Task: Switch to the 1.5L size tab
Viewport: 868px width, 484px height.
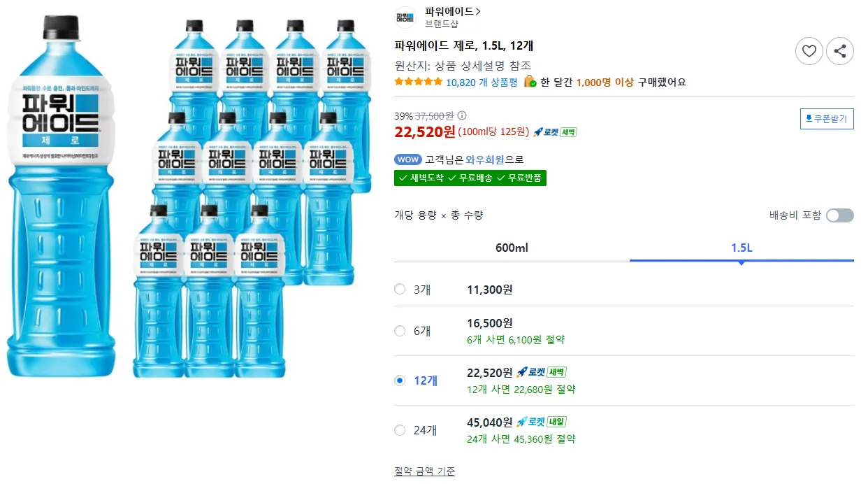Action: (x=742, y=248)
